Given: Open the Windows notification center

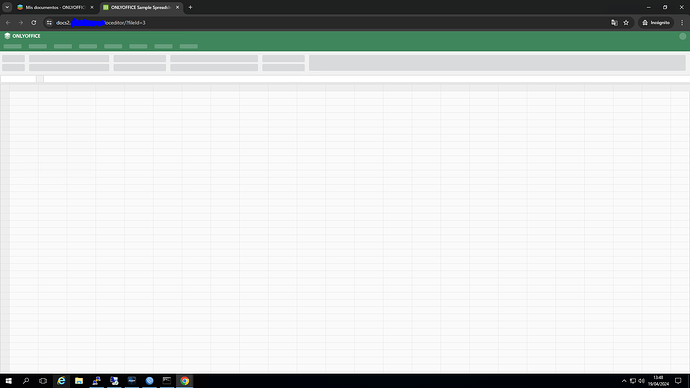Looking at the screenshot, I should [678, 381].
